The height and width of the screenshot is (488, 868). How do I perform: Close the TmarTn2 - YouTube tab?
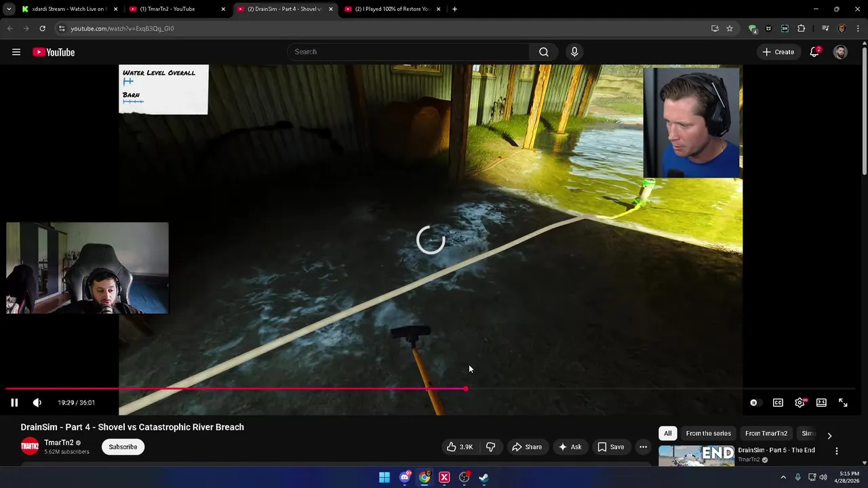click(x=223, y=9)
